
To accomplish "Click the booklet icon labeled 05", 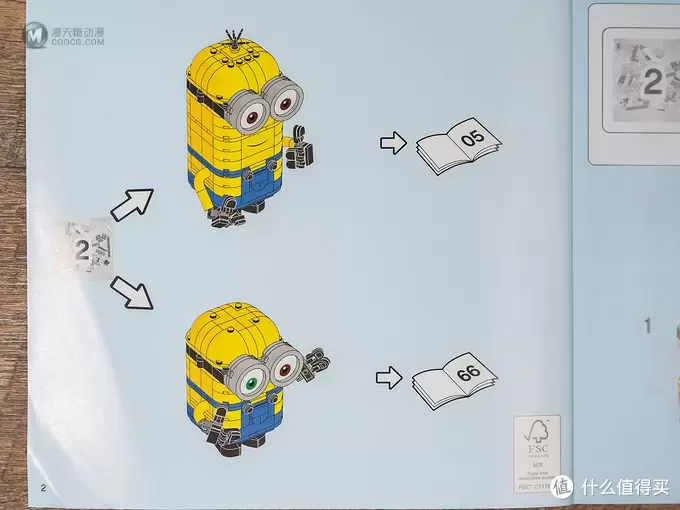I will coord(458,146).
